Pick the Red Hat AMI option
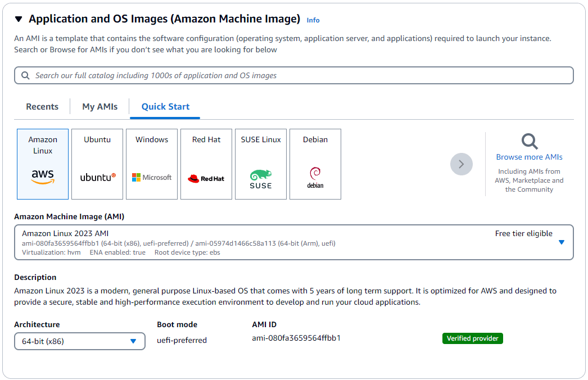Image resolution: width=588 pixels, height=380 pixels. click(x=206, y=164)
